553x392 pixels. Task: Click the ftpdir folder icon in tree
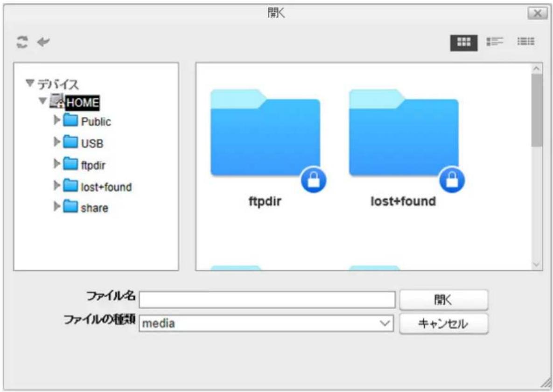tap(70, 164)
